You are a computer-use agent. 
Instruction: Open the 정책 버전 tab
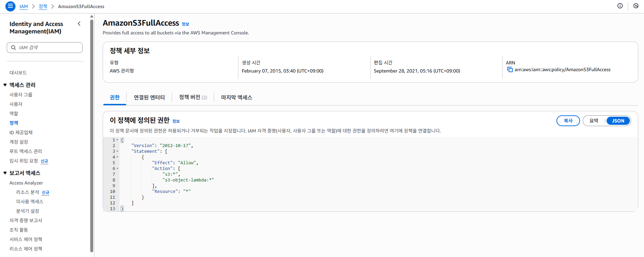[193, 97]
